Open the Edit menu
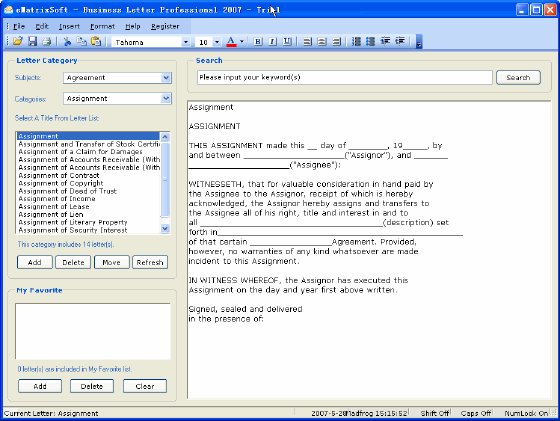The width and height of the screenshot is (560, 421). click(x=42, y=26)
